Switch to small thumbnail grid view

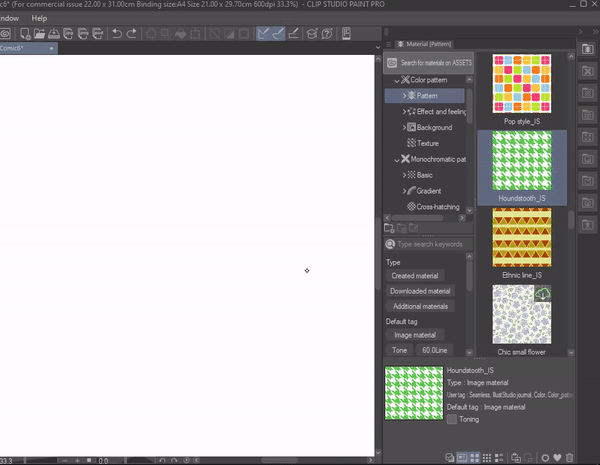[487, 457]
